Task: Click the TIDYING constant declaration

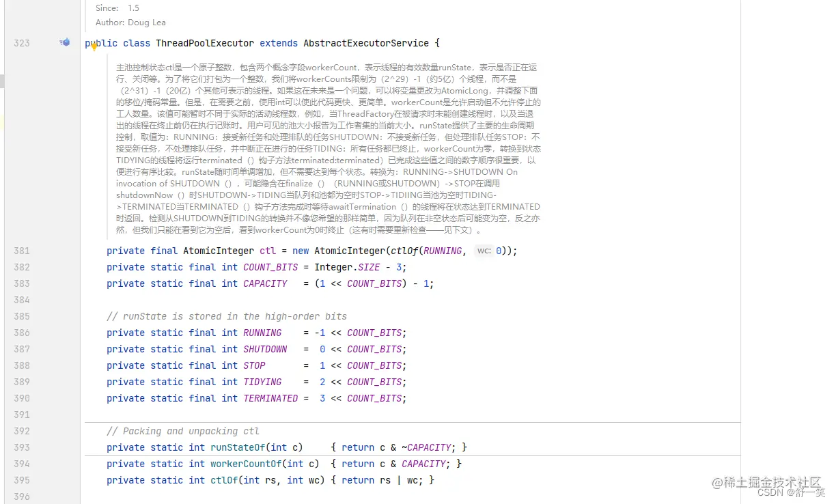Action: (x=262, y=382)
